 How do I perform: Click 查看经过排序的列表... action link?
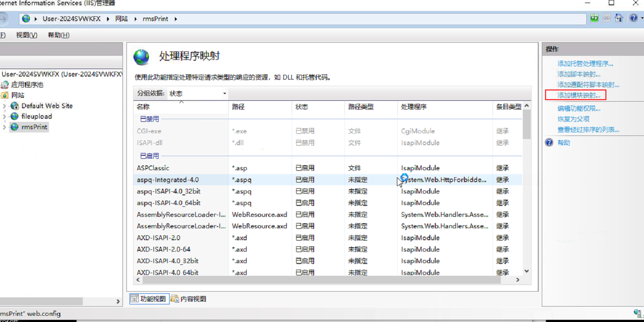(x=588, y=130)
